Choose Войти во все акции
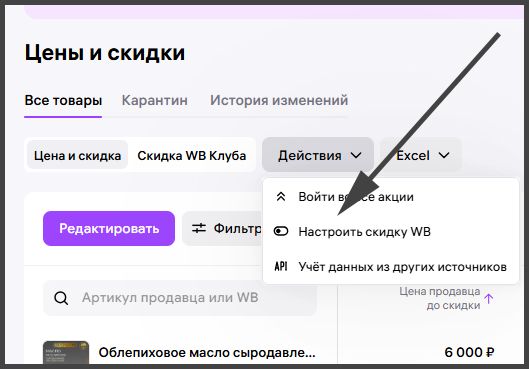This screenshot has width=529, height=369. tap(391, 197)
